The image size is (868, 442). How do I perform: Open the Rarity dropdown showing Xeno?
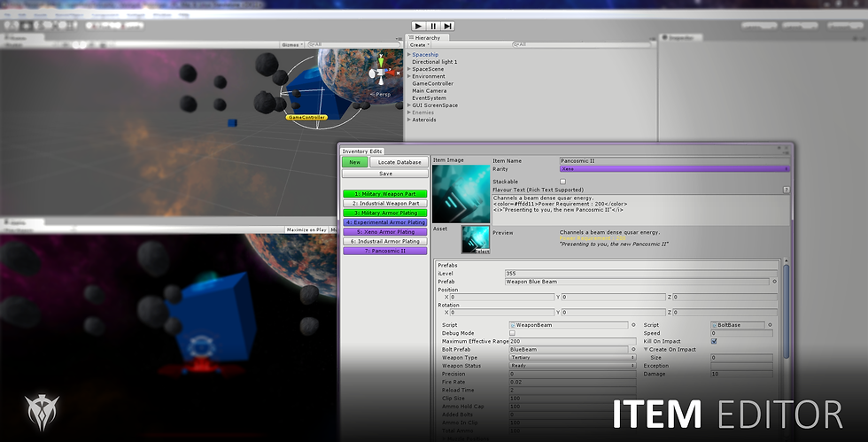[674, 169]
